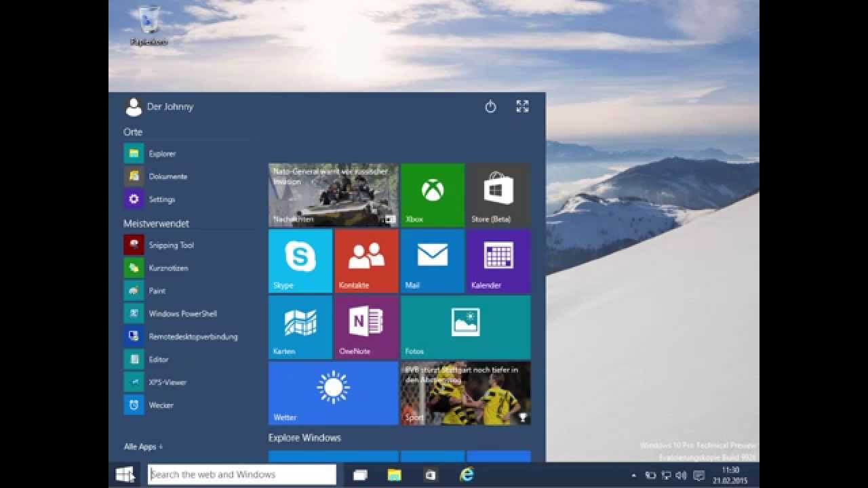
Task: Open the Wetter weather tile
Action: click(x=333, y=393)
